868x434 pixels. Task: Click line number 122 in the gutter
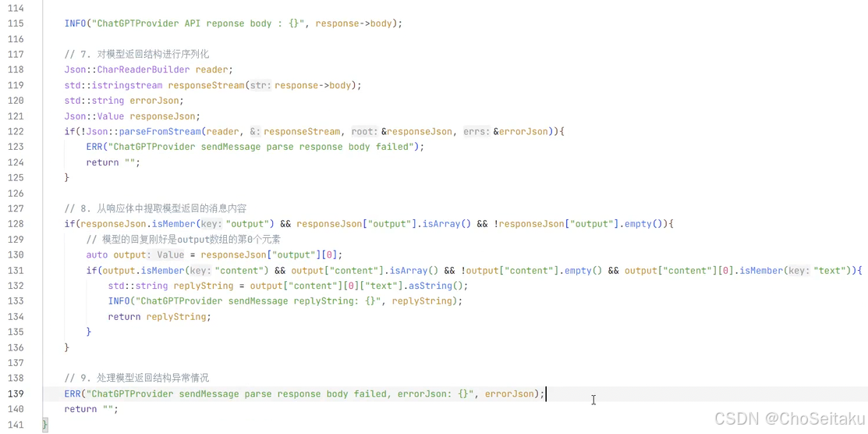(x=15, y=132)
